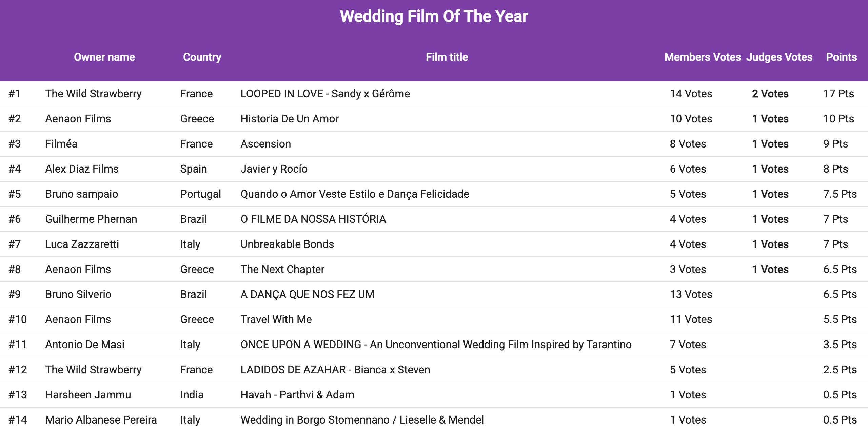This screenshot has height=432, width=868.
Task: Select owner Antonio De Masi
Action: click(x=85, y=345)
